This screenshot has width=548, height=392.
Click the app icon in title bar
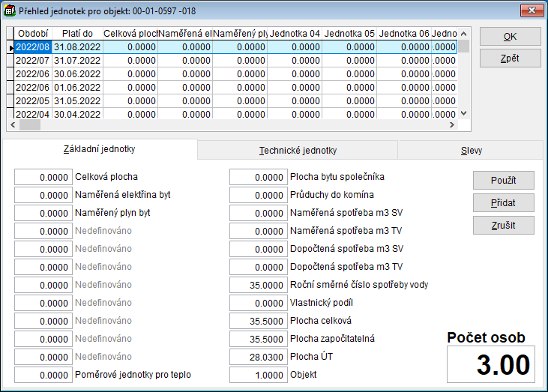tap(10, 10)
